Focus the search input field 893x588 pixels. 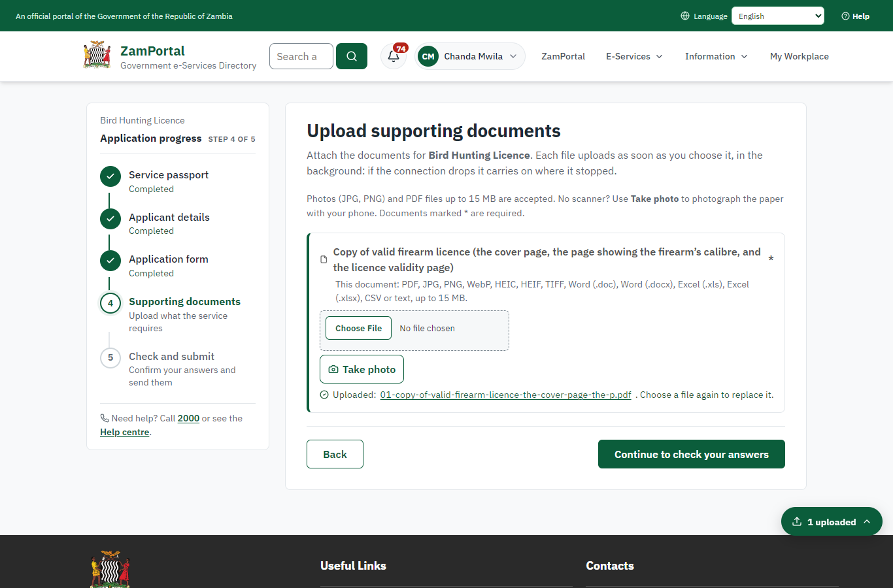point(301,56)
